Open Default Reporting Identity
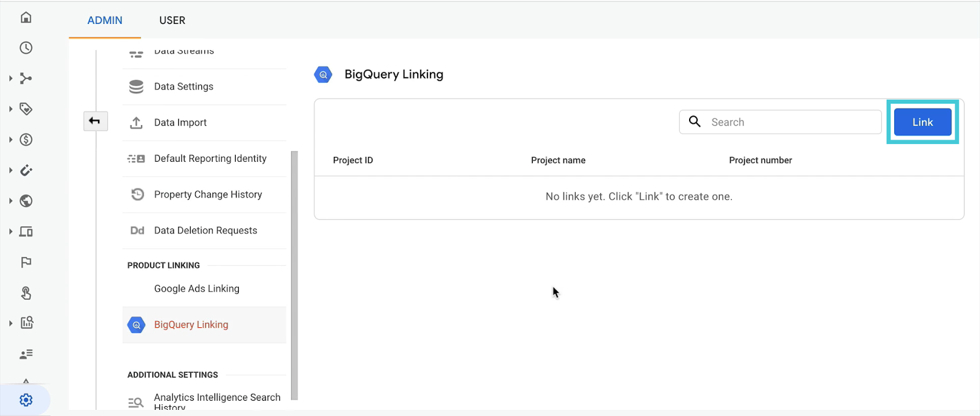Screen dimensions: 980x416 pyautogui.click(x=204, y=159)
